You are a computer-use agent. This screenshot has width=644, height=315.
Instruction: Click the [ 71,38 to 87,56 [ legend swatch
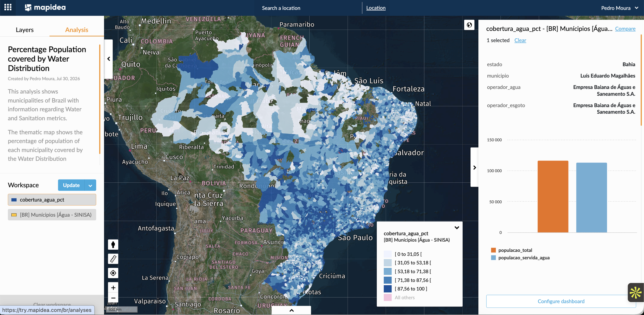pyautogui.click(x=387, y=280)
